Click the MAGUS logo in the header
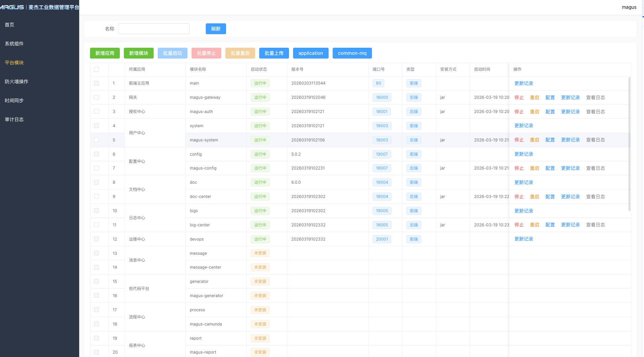Viewport: 644px width, 357px height. pyautogui.click(x=12, y=7)
